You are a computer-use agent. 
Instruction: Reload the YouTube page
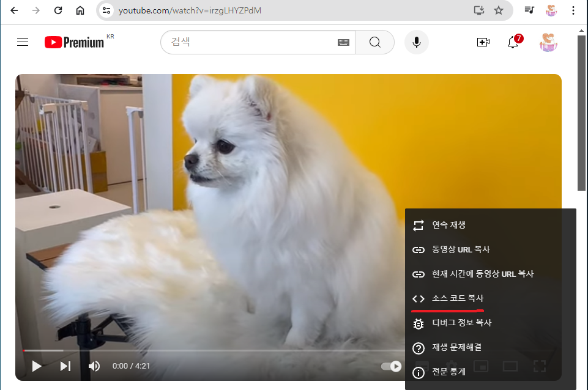[x=58, y=10]
